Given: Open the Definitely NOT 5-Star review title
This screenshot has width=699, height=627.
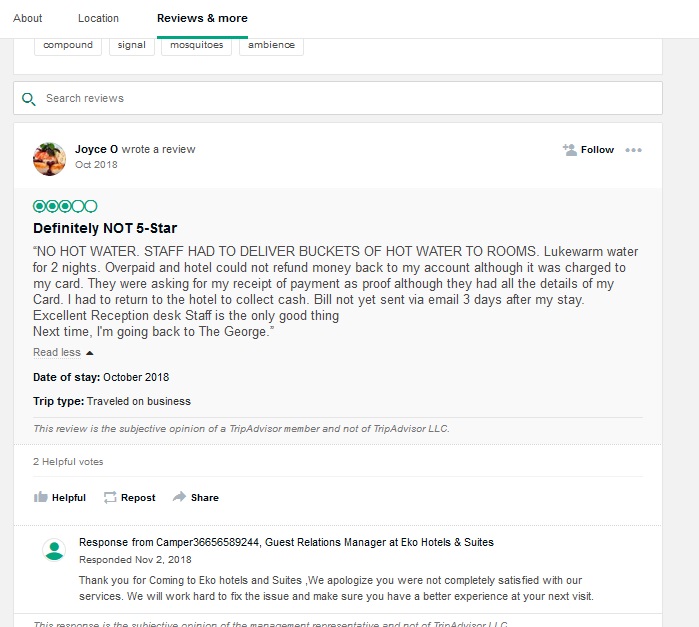Looking at the screenshot, I should click(105, 228).
